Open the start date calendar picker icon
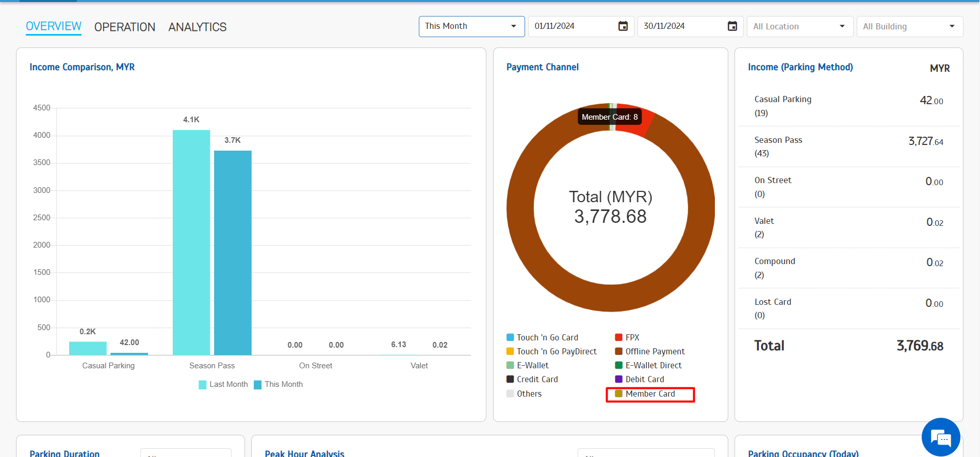Screen dimensions: 980x457 click(623, 26)
